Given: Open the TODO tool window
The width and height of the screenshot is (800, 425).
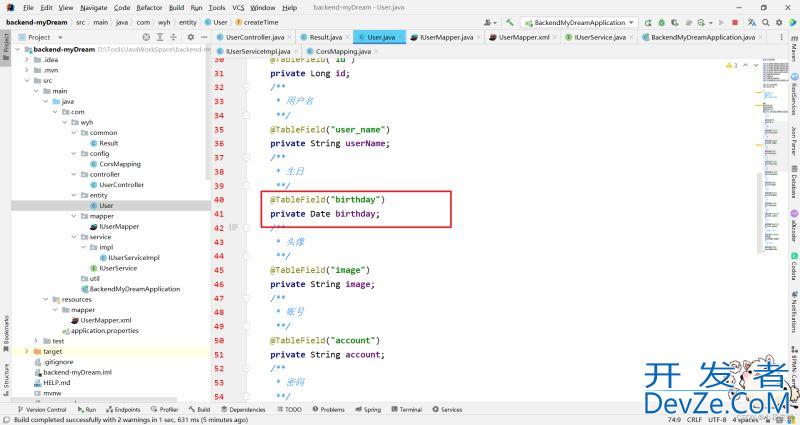Looking at the screenshot, I should [289, 409].
